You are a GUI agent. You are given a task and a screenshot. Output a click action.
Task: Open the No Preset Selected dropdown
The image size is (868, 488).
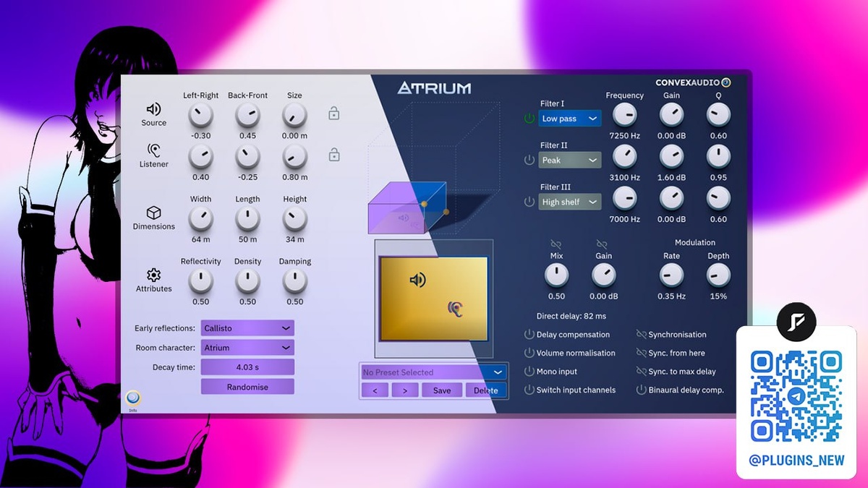tap(434, 372)
